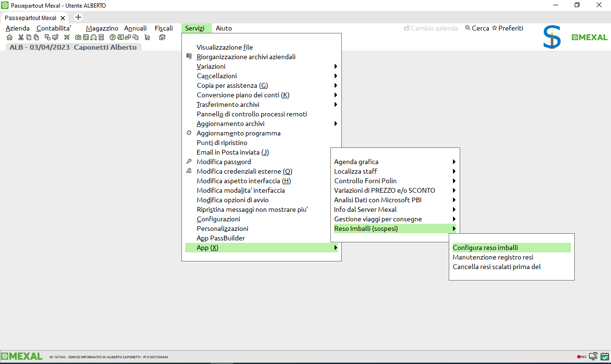Select Configura reso imballi
611x364 pixels.
(x=485, y=248)
